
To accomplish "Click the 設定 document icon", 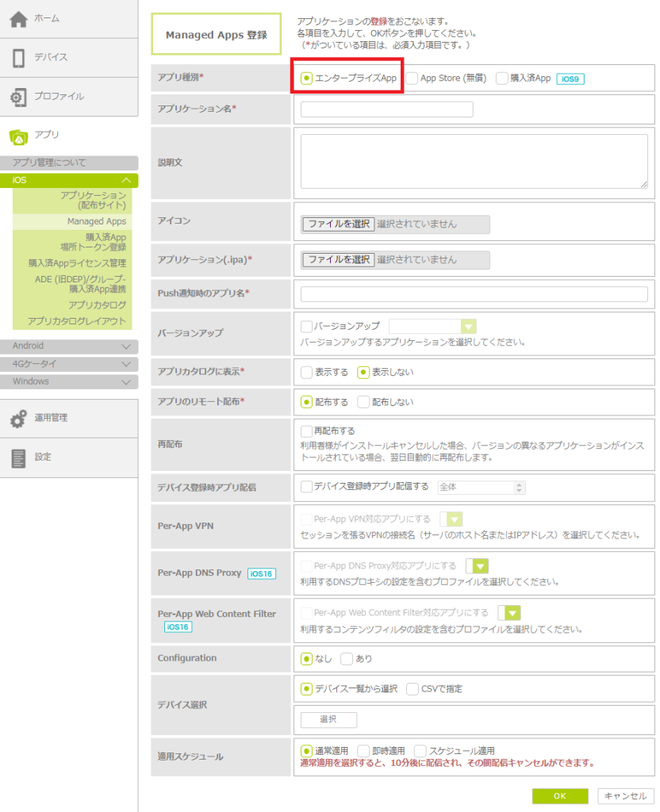I will 18,458.
